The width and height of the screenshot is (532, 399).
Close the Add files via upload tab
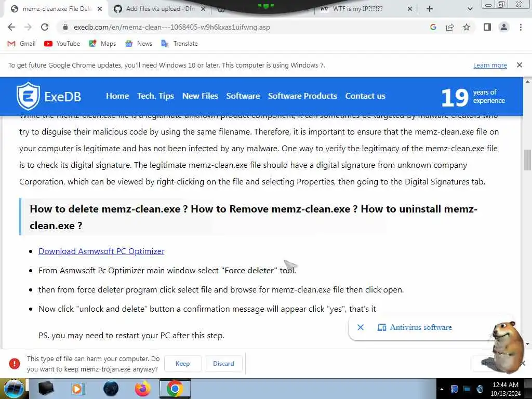(203, 9)
